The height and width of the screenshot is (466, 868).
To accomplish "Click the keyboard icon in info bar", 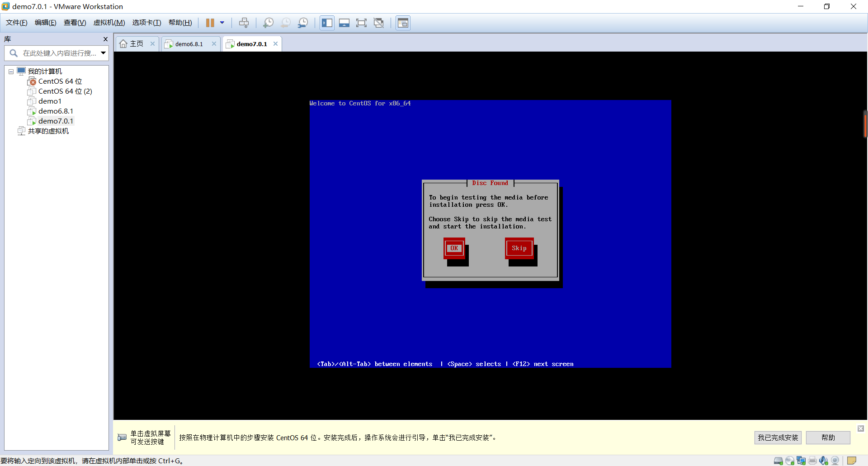I will (122, 437).
